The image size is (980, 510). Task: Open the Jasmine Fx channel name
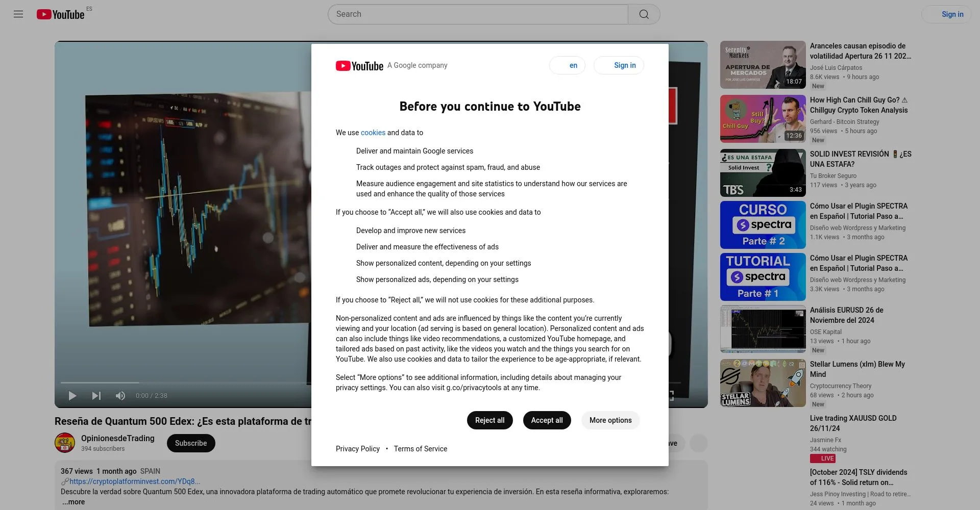click(825, 440)
